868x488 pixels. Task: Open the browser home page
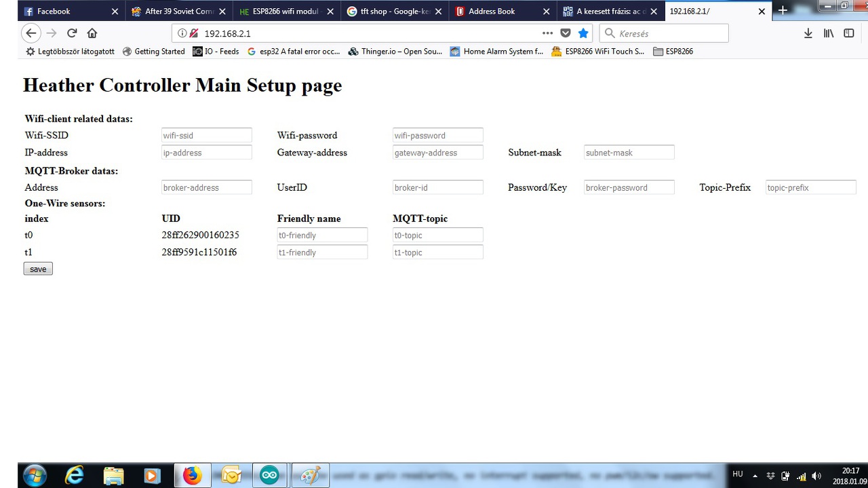[x=92, y=33]
